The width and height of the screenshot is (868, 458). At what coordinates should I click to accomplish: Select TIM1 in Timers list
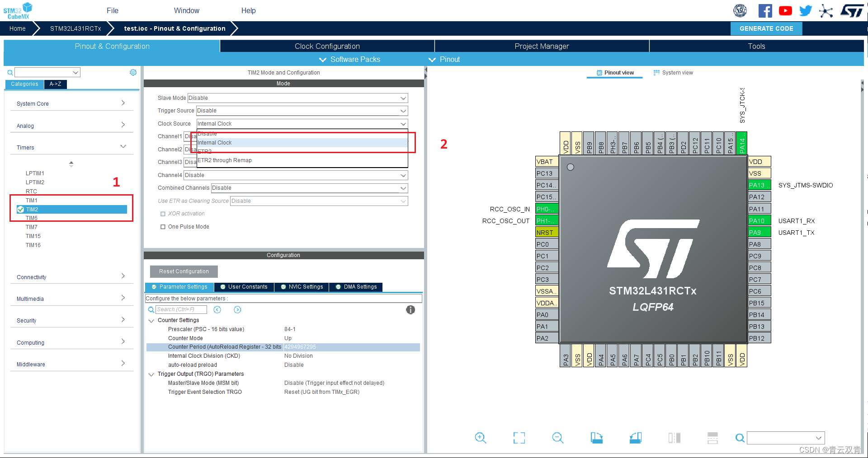point(32,201)
